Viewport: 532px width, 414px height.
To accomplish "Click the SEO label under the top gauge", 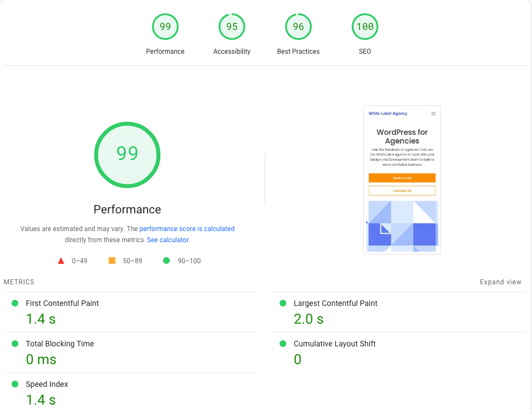I will point(364,51).
